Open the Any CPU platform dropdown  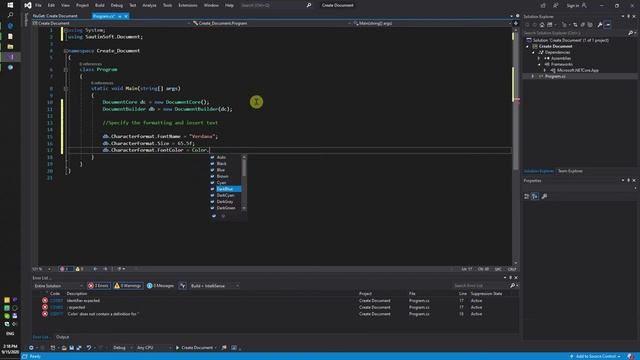click(x=153, y=348)
